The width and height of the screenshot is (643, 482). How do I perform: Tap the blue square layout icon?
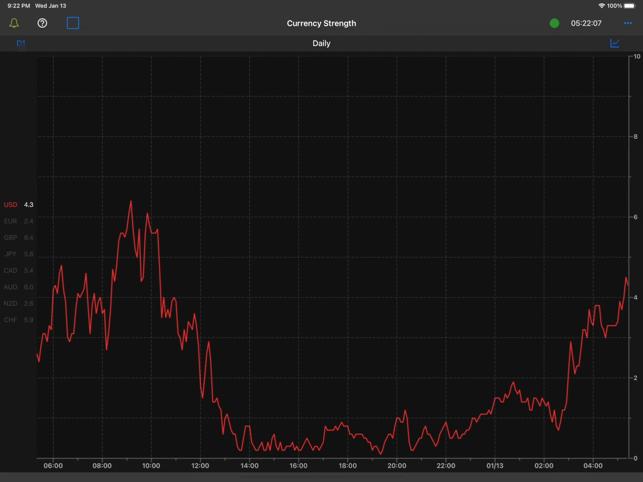(73, 23)
